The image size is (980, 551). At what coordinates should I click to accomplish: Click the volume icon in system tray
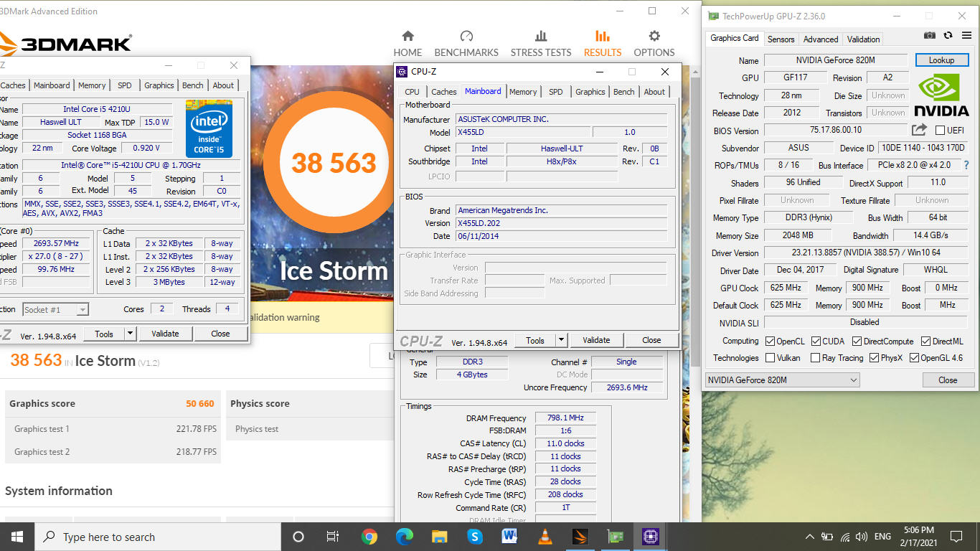pyautogui.click(x=861, y=537)
